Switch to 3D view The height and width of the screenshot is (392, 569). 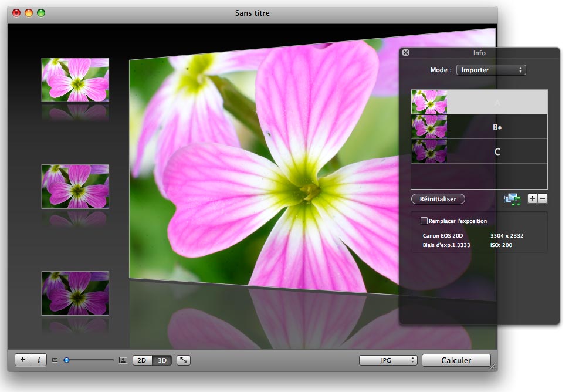coord(162,360)
